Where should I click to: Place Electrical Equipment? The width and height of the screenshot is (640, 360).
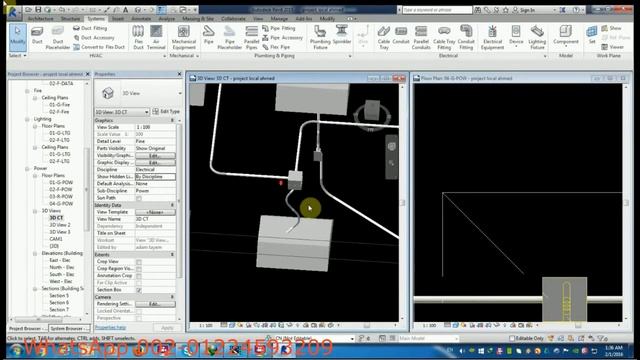click(492, 37)
